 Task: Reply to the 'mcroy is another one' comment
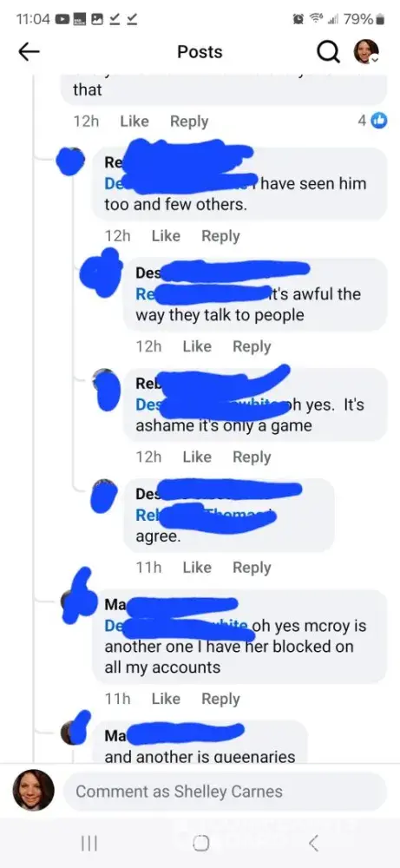click(x=220, y=699)
